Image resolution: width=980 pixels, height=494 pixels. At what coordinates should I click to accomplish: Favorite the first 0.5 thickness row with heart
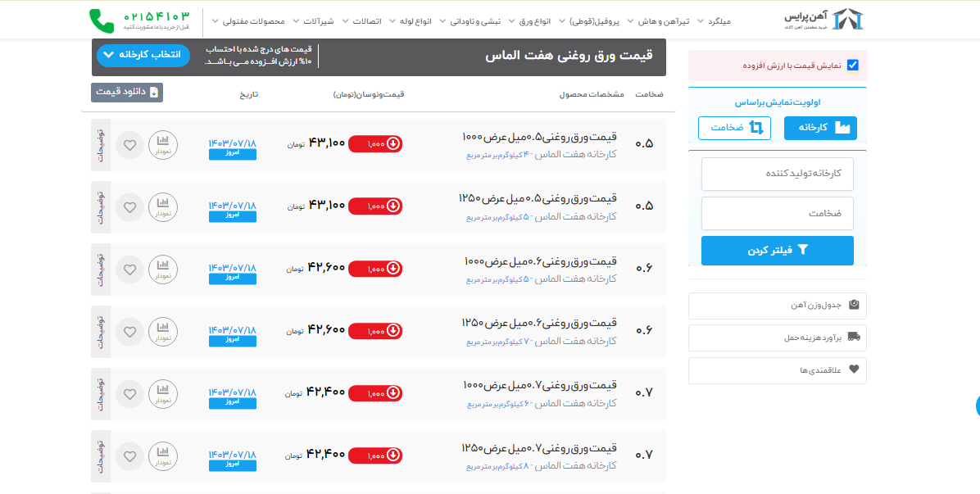point(129,146)
